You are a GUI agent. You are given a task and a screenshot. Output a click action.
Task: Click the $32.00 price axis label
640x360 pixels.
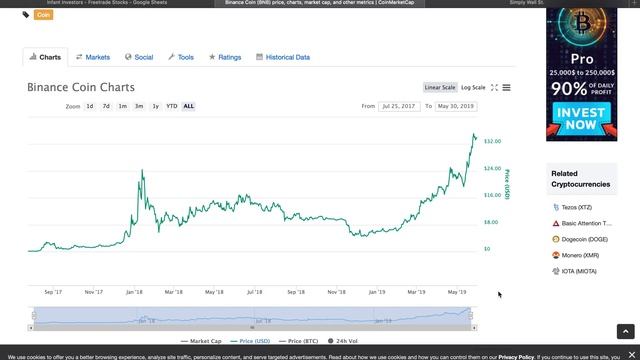[492, 141]
